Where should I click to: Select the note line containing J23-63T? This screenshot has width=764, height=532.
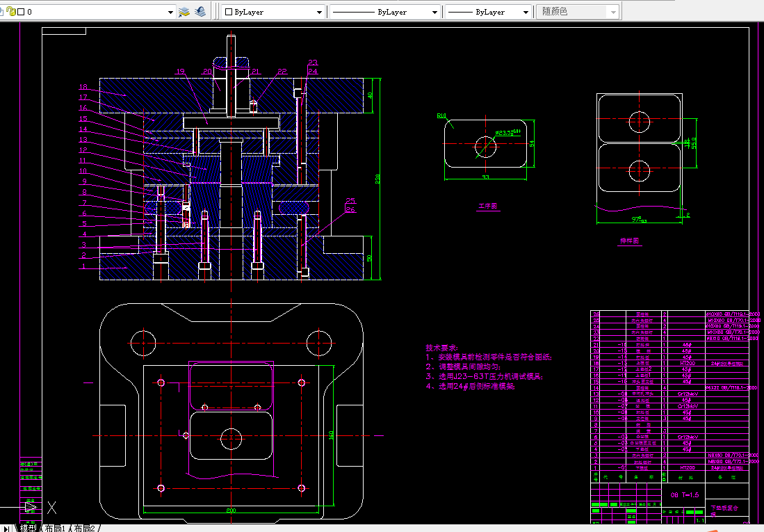[x=484, y=376]
